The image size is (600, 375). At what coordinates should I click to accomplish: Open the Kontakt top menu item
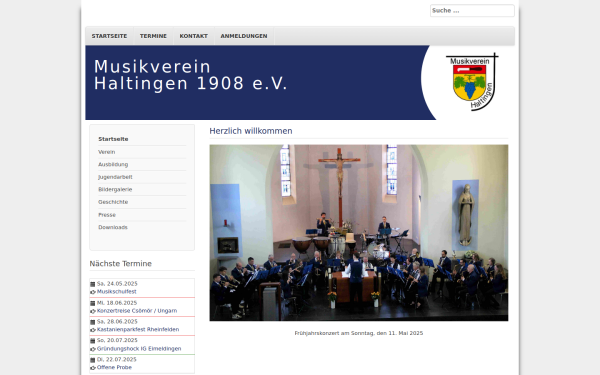click(194, 36)
